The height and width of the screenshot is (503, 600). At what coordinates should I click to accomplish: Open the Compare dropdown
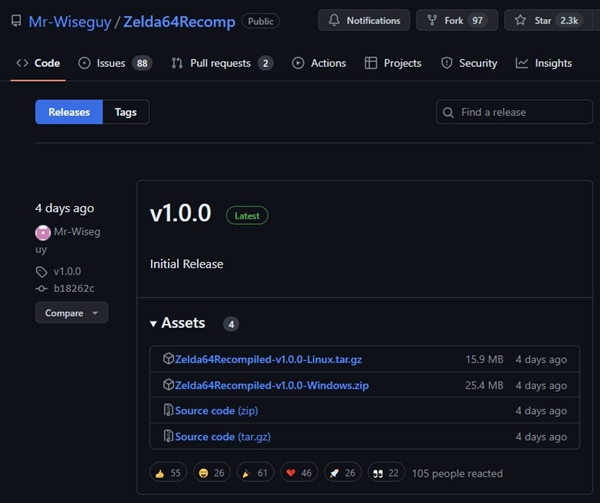pos(71,313)
